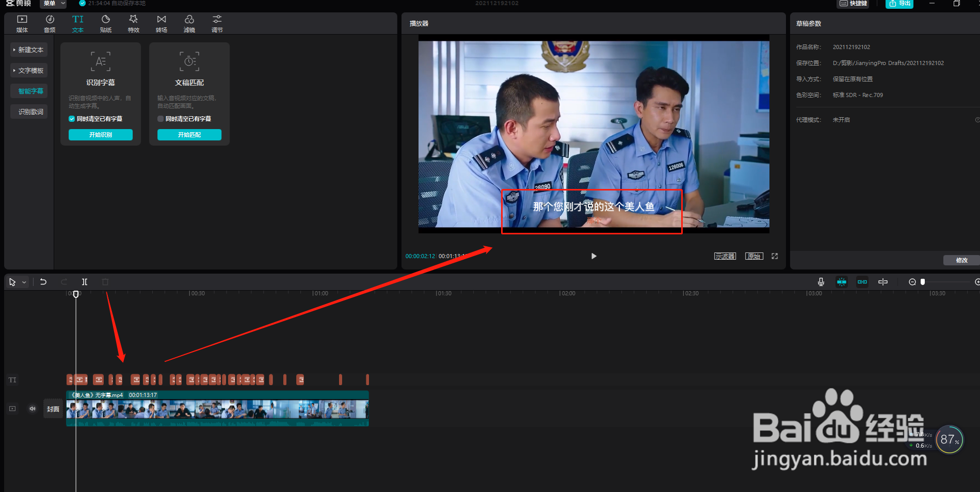
Task: Open the 特效 effects tab
Action: [134, 24]
